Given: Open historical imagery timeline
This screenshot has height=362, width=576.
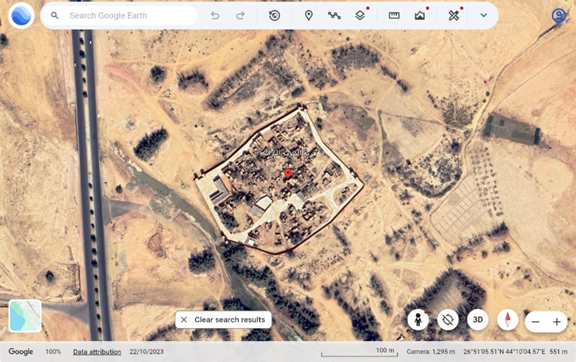Looking at the screenshot, I should [x=274, y=15].
